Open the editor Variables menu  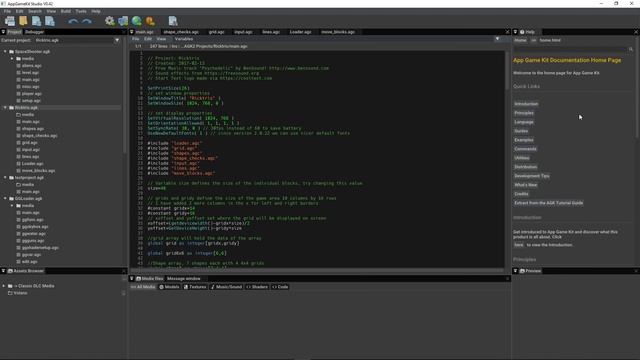[x=184, y=39]
